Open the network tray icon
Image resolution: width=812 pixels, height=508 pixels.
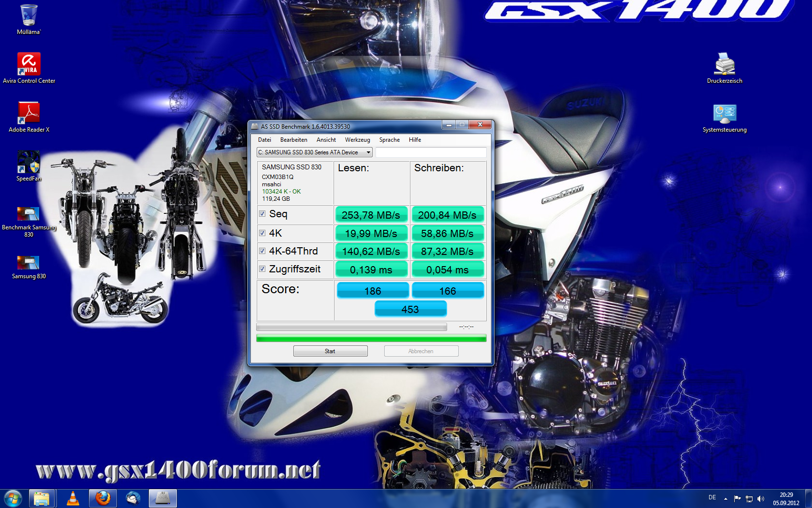pyautogui.click(x=749, y=499)
